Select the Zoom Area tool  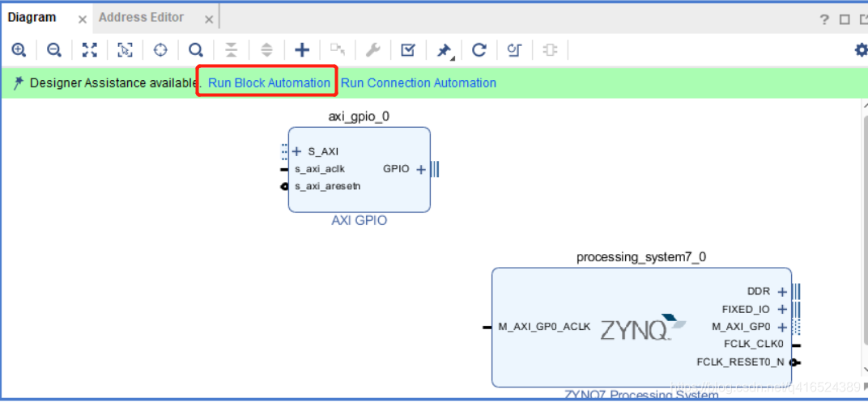pyautogui.click(x=125, y=50)
